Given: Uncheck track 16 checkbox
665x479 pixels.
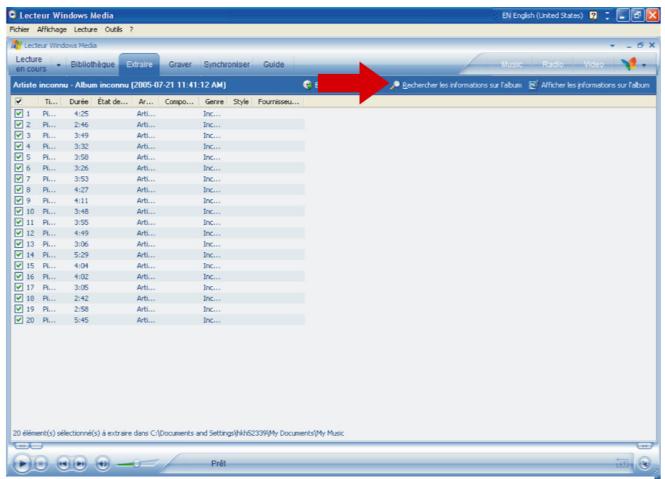Looking at the screenshot, I should point(18,277).
